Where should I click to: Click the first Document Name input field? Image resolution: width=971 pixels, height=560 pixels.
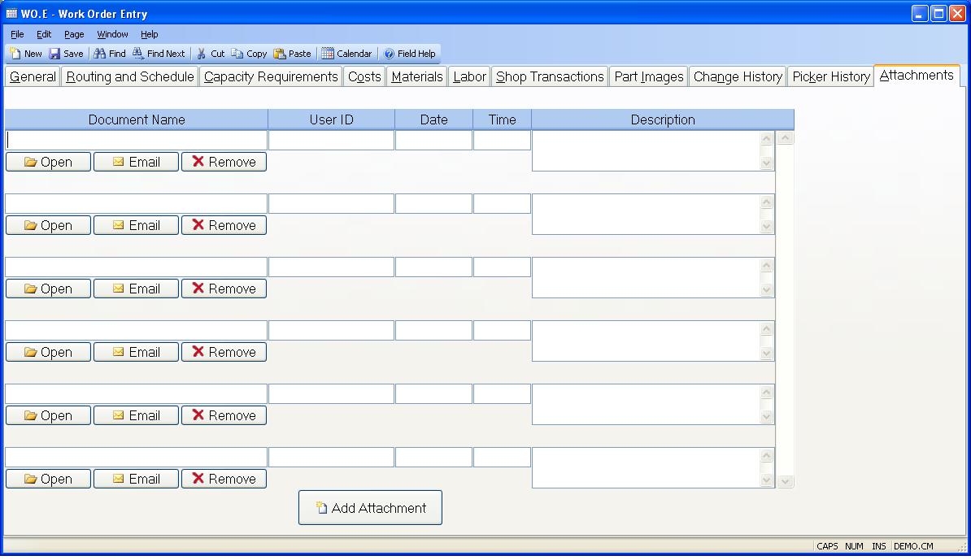(137, 141)
